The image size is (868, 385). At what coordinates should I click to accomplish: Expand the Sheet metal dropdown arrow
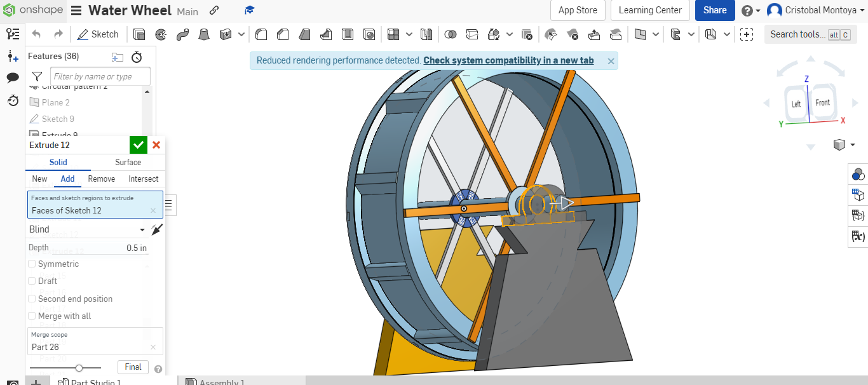[x=727, y=34]
